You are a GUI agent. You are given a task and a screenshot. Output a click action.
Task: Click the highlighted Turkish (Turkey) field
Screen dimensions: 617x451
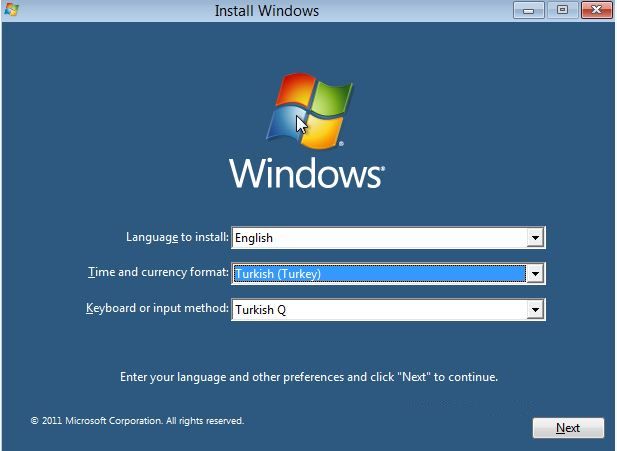coord(378,274)
